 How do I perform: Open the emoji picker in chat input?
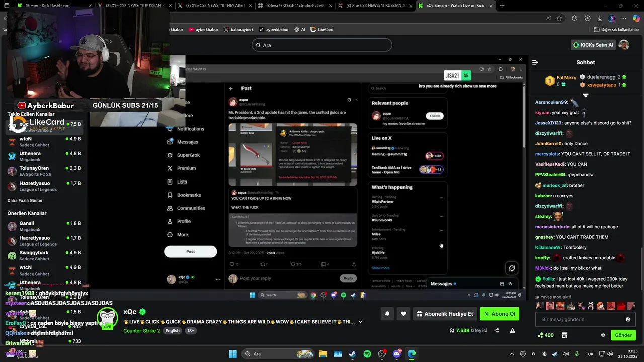[627, 319]
